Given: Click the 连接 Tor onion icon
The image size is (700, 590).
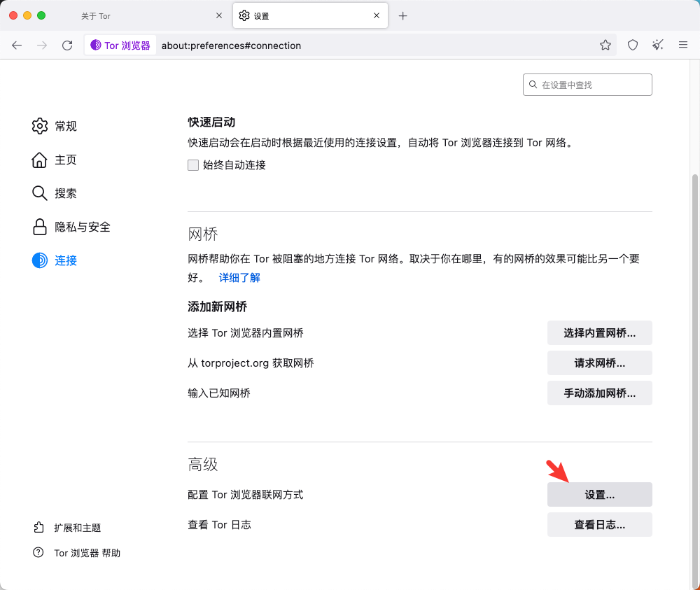Looking at the screenshot, I should 40,260.
